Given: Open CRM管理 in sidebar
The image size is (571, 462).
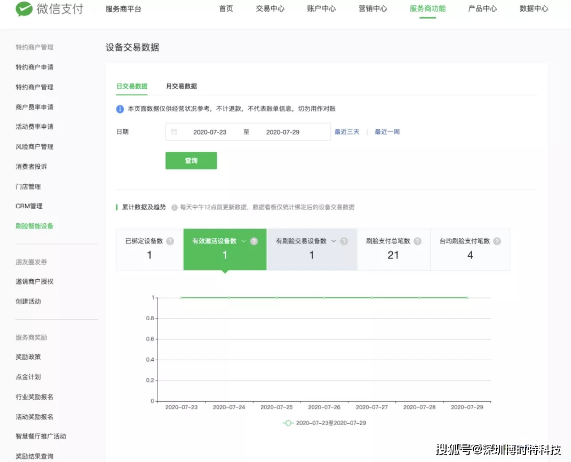Looking at the screenshot, I should pyautogui.click(x=29, y=206).
